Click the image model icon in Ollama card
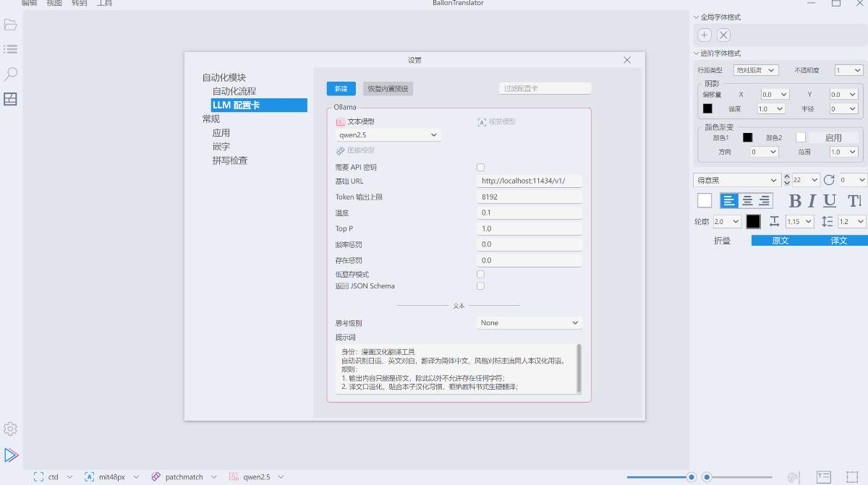 click(x=340, y=150)
